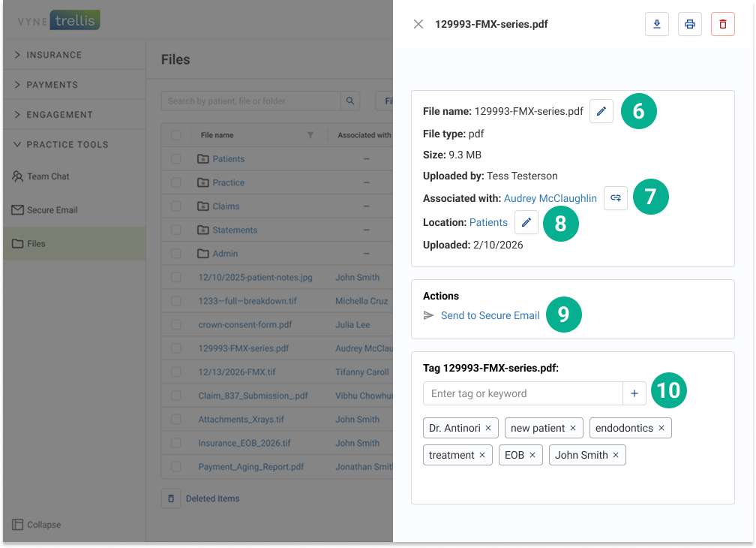Edit file location with pencil icon
This screenshot has width=756, height=548.
click(x=526, y=222)
